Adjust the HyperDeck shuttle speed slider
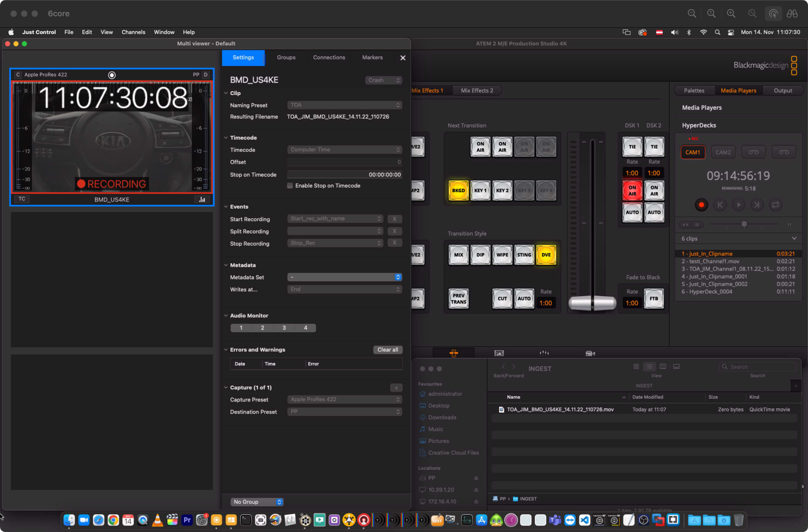The width and height of the screenshot is (808, 532). tap(744, 224)
